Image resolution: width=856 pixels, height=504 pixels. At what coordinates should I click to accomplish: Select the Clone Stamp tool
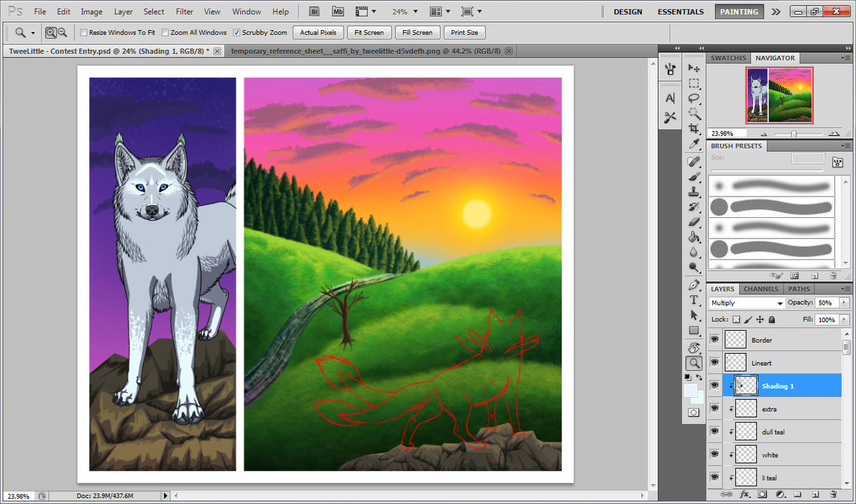point(694,192)
